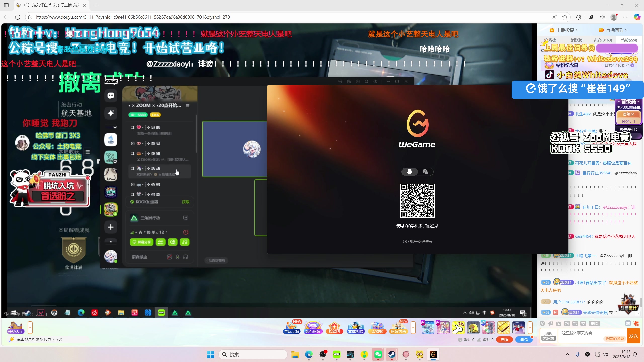The height and width of the screenshot is (362, 644).
Task: Mute the Douyu browser tab audio
Action: [x=27, y=5]
